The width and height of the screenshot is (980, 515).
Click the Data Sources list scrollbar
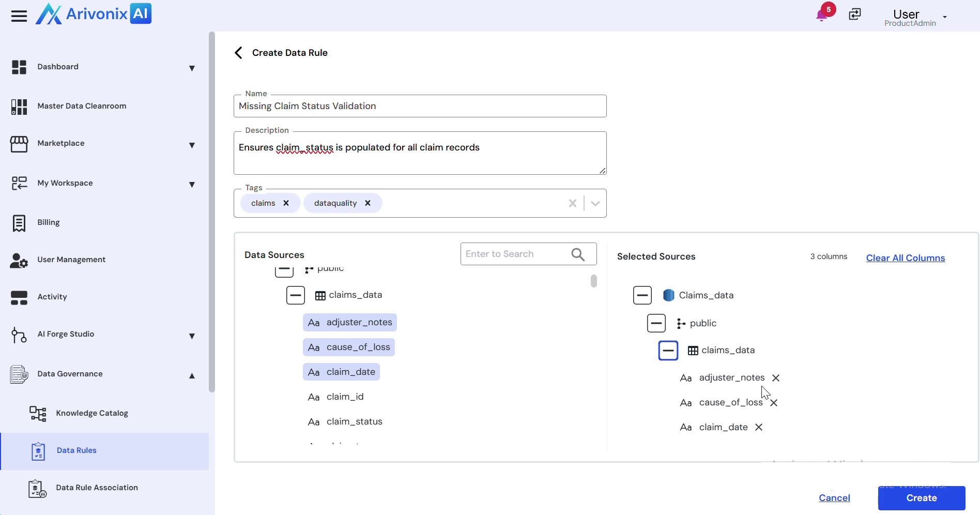coord(594,281)
